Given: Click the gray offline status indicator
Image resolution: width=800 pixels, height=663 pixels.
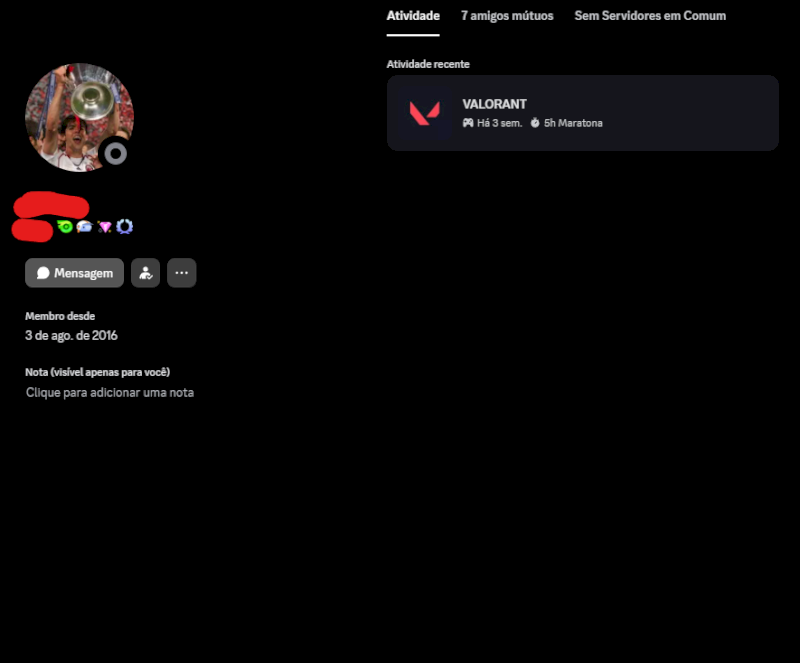Looking at the screenshot, I should tap(116, 154).
